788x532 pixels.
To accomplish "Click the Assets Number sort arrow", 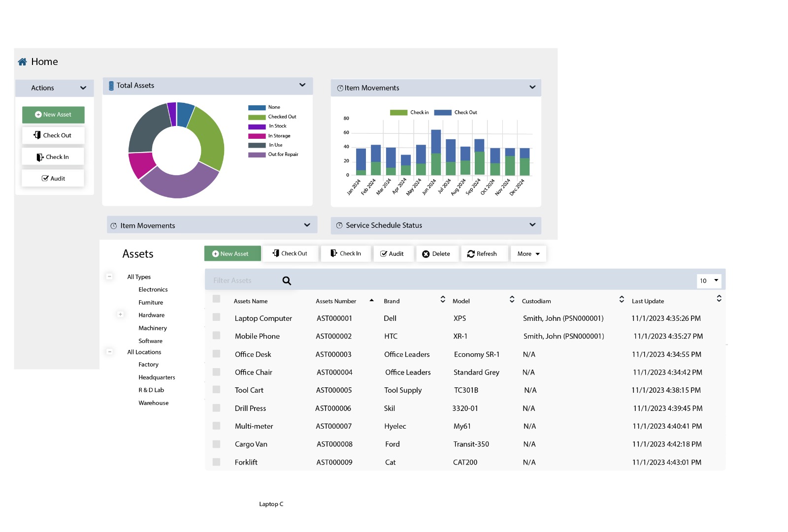I will pyautogui.click(x=371, y=300).
